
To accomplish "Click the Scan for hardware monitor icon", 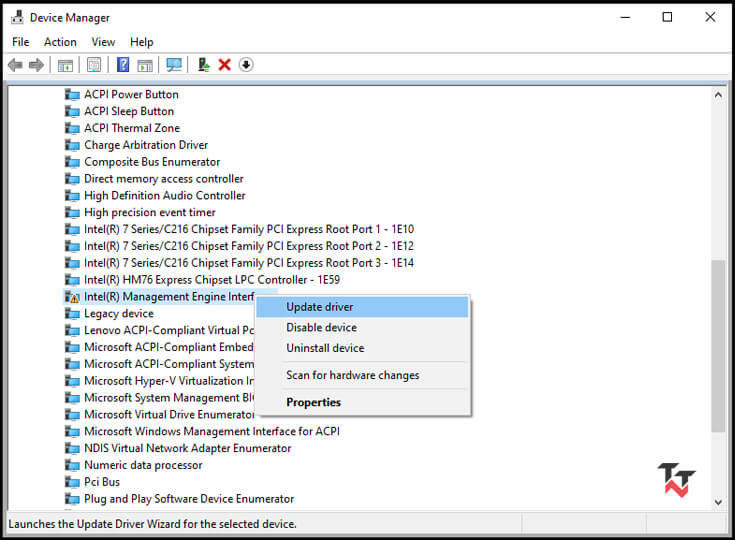I will (174, 65).
